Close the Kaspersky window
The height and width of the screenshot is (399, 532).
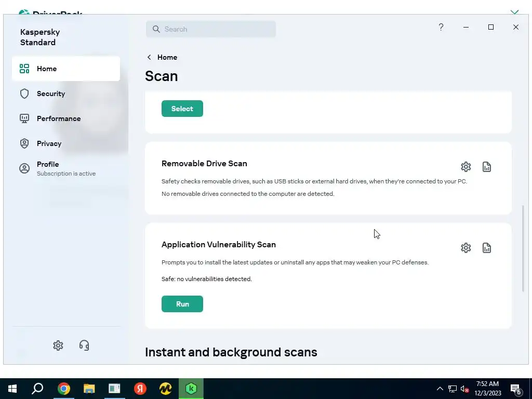[x=516, y=27]
